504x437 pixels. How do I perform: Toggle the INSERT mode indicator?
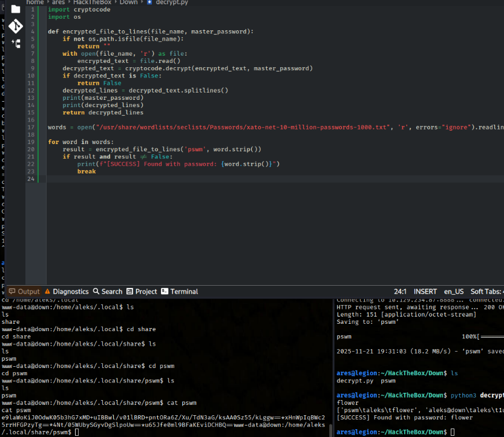(x=425, y=291)
